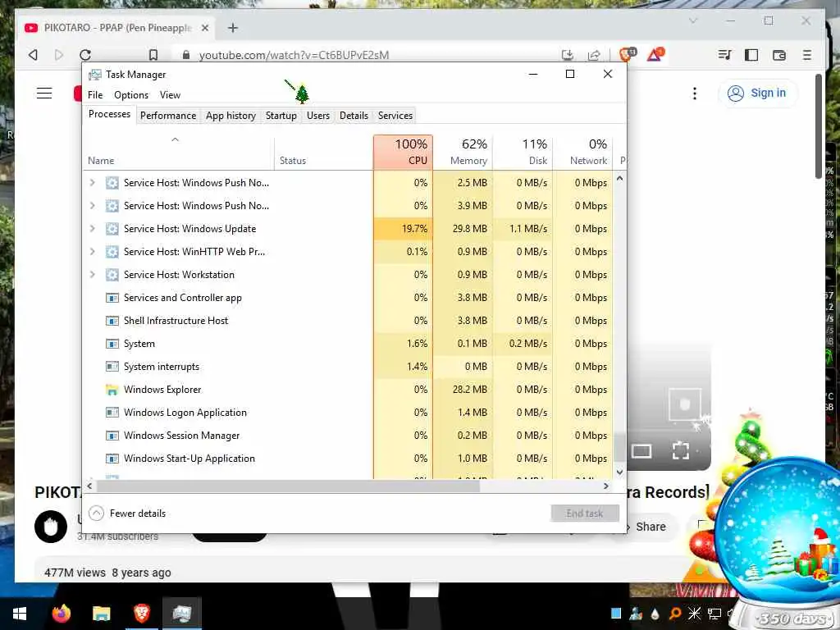Click the browser share icon
The image size is (840, 630).
tap(594, 55)
